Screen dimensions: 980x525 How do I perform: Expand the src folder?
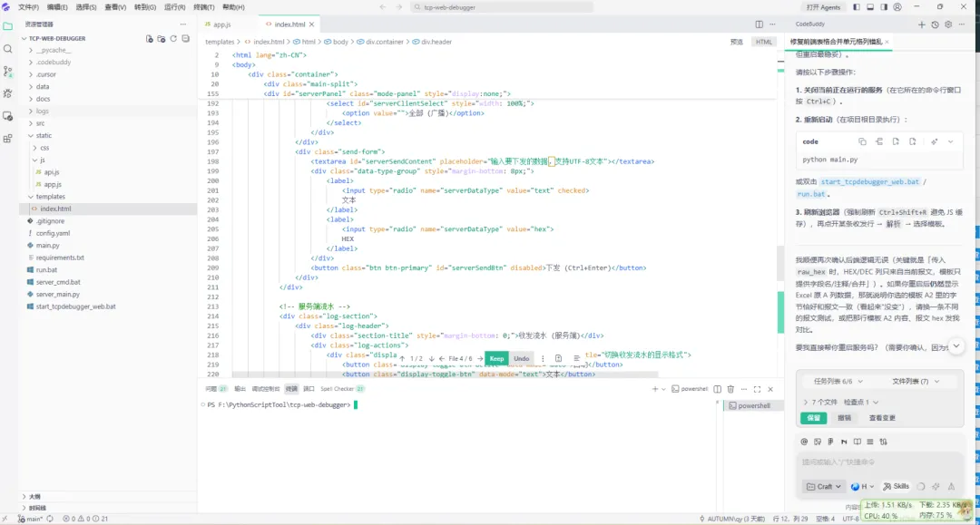point(40,123)
